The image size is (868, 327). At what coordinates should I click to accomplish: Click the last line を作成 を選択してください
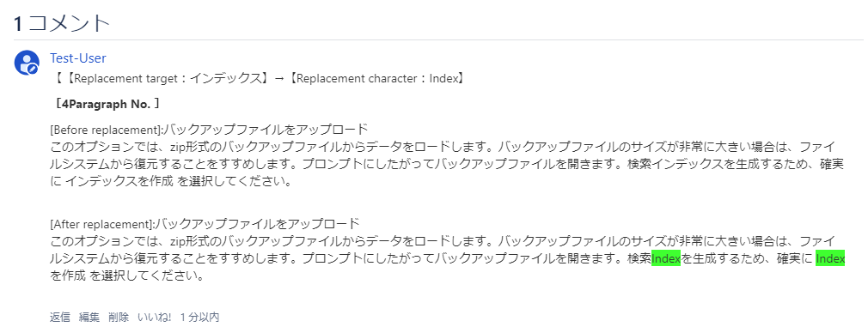[x=125, y=275]
